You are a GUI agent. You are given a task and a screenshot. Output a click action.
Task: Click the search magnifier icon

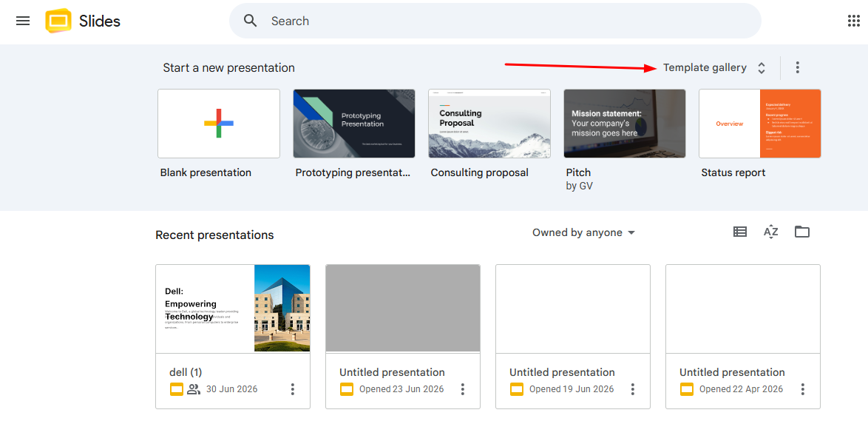[251, 21]
